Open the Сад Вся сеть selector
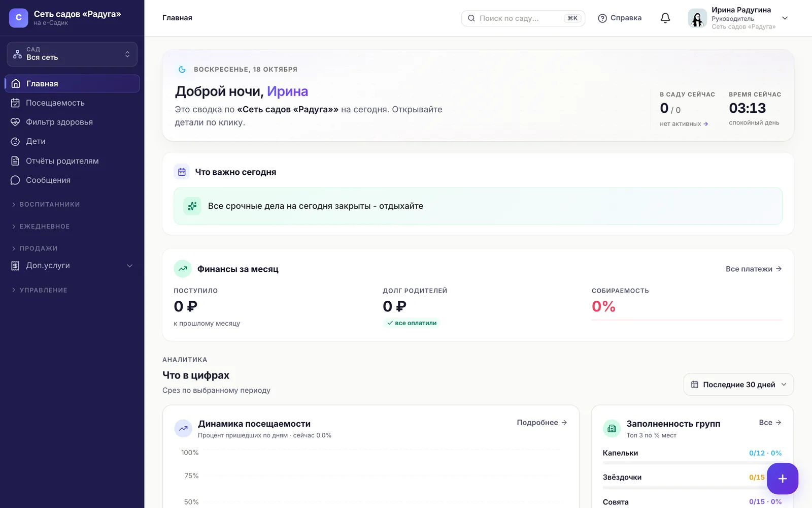Viewport: 812px width, 508px height. pos(72,54)
